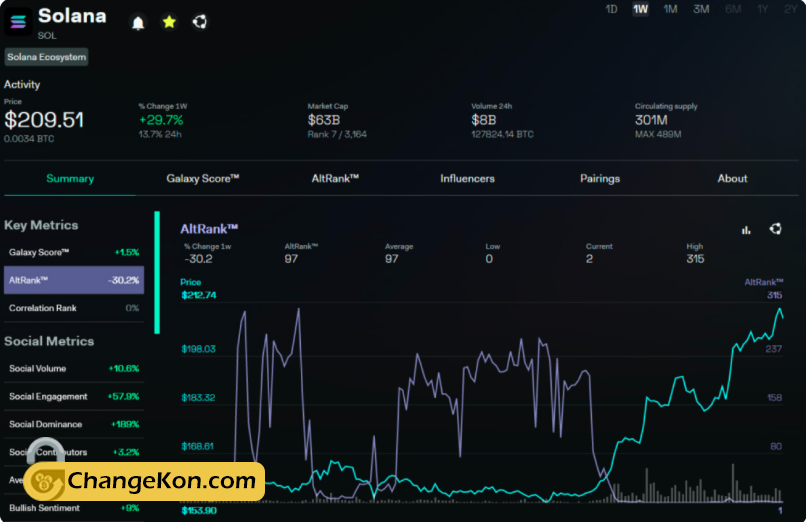806x522 pixels.
Task: Switch to the Galaxy Score tab
Action: point(203,179)
